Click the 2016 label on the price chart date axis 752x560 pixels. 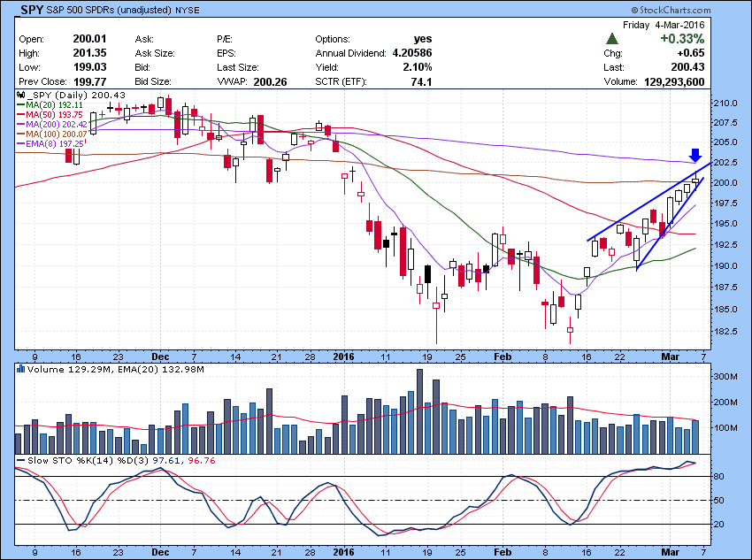(x=344, y=357)
